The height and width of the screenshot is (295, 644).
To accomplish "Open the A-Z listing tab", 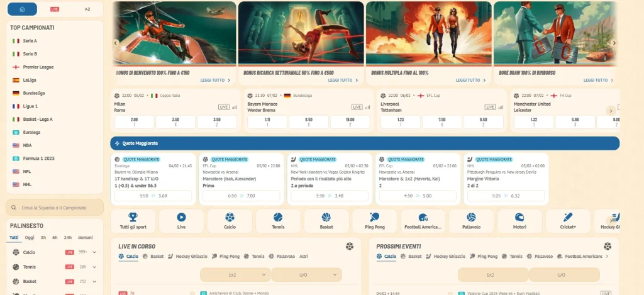I will pos(87,9).
